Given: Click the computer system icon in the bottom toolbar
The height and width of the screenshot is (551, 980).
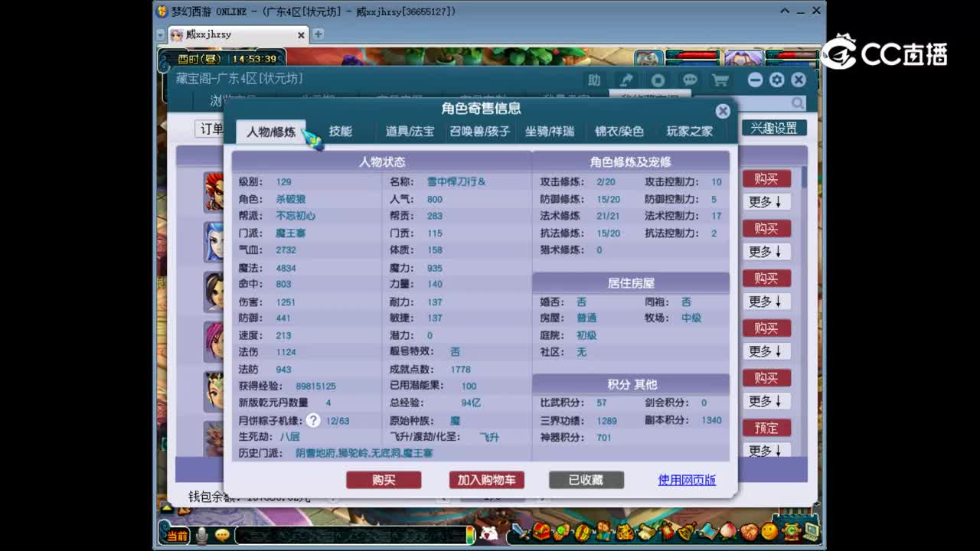Looking at the screenshot, I should coord(811,531).
